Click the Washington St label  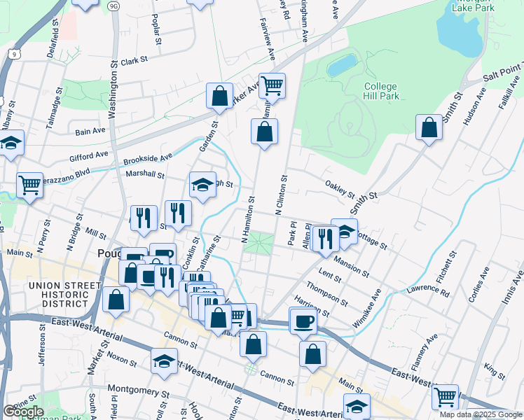coord(113,90)
